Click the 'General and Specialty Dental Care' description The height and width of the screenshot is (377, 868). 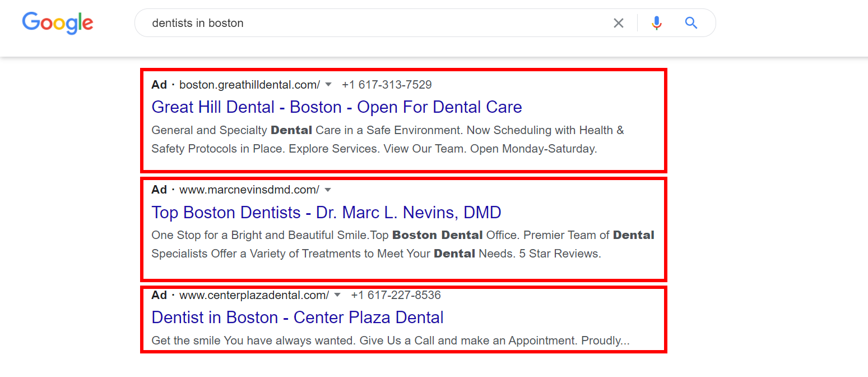pos(388,140)
